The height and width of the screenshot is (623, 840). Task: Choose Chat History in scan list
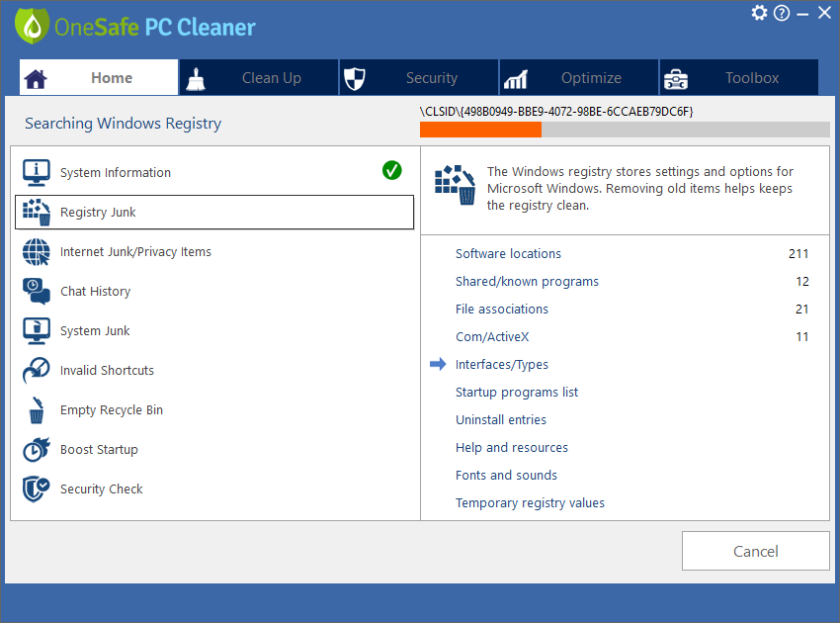coord(214,291)
